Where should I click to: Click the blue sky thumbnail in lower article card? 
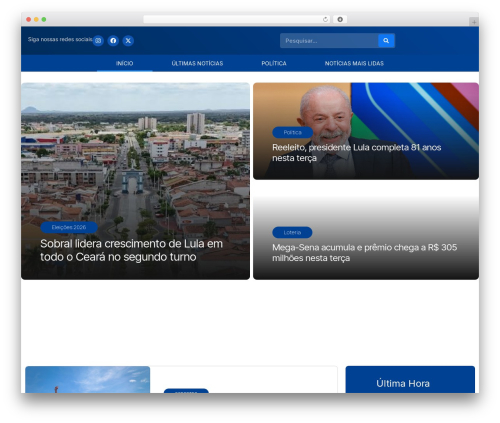click(x=88, y=380)
